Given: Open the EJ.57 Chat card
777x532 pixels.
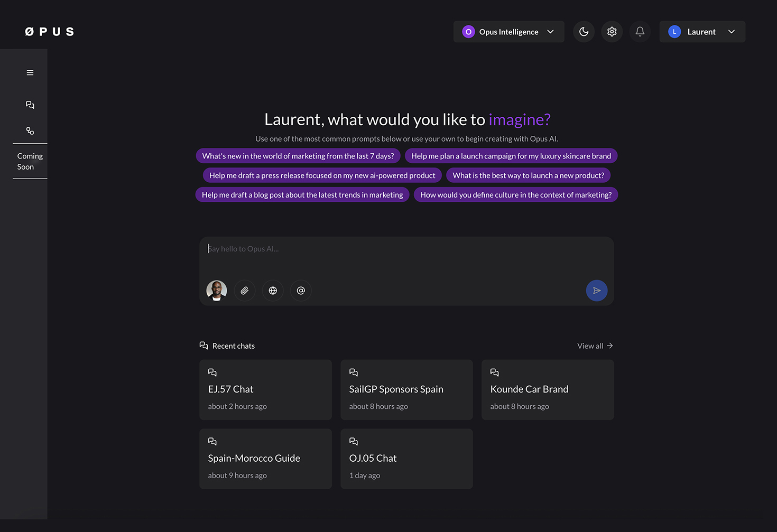Looking at the screenshot, I should click(x=265, y=390).
